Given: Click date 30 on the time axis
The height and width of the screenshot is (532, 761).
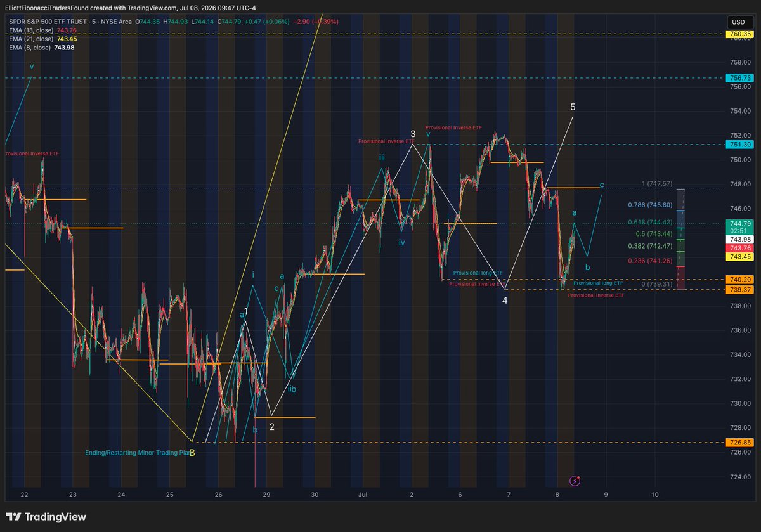Looking at the screenshot, I should tap(315, 495).
